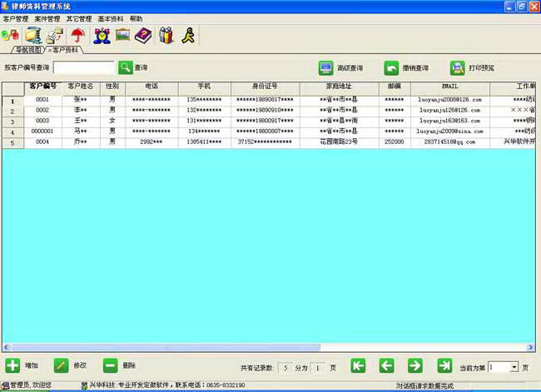Click the green plus 增加 icon
Viewport: 541px width, 392px height.
click(12, 365)
